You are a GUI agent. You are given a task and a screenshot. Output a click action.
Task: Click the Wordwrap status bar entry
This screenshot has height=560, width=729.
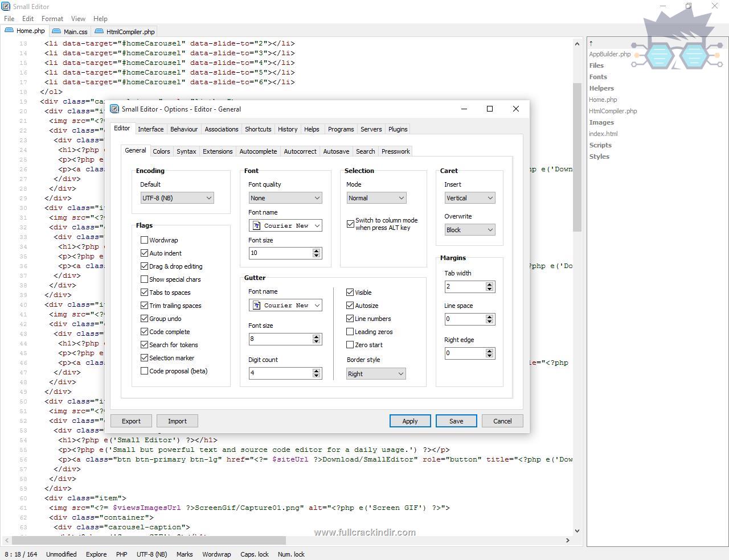[x=216, y=554]
